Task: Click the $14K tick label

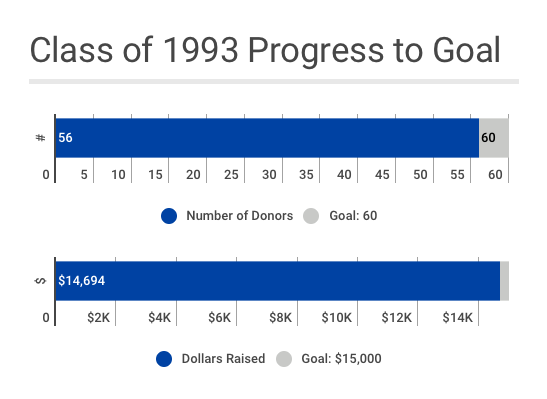Action: (x=458, y=318)
